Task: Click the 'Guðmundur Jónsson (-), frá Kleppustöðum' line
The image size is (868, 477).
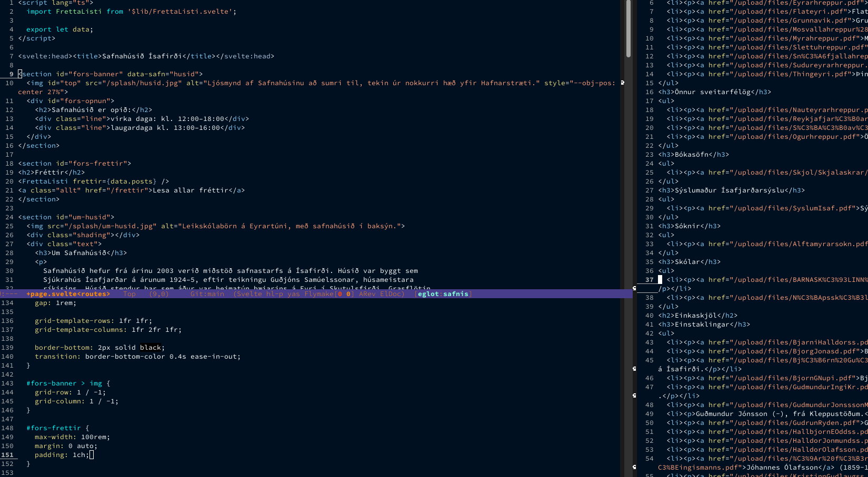Action: point(767,414)
